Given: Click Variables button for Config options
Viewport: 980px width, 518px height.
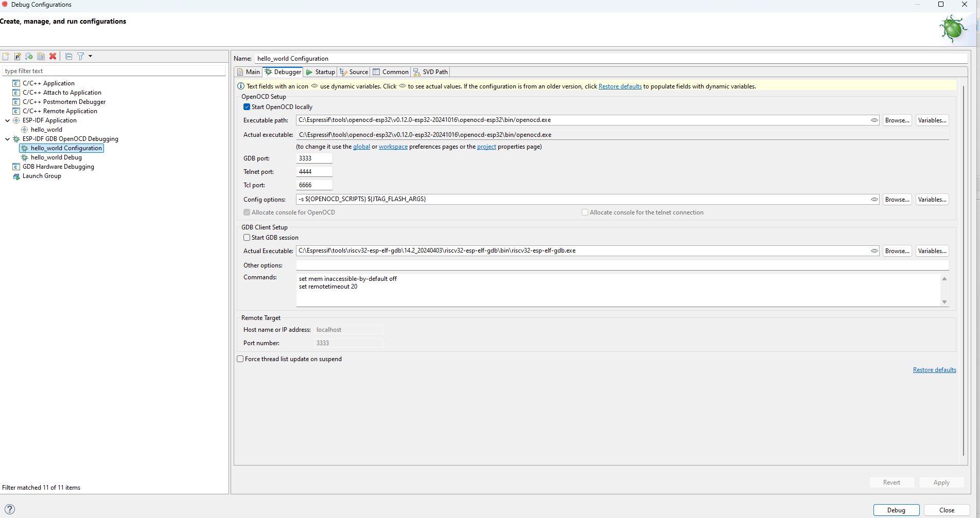Looking at the screenshot, I should (x=932, y=200).
